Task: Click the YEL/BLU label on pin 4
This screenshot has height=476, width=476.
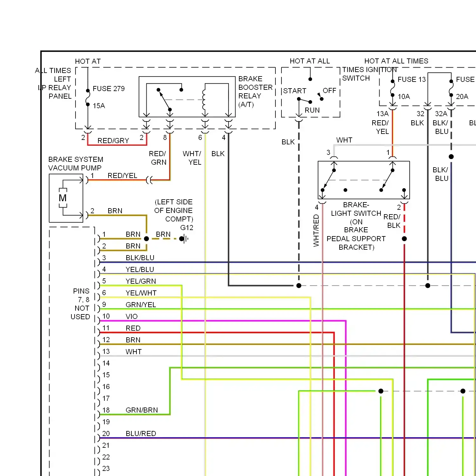Action: pyautogui.click(x=140, y=269)
